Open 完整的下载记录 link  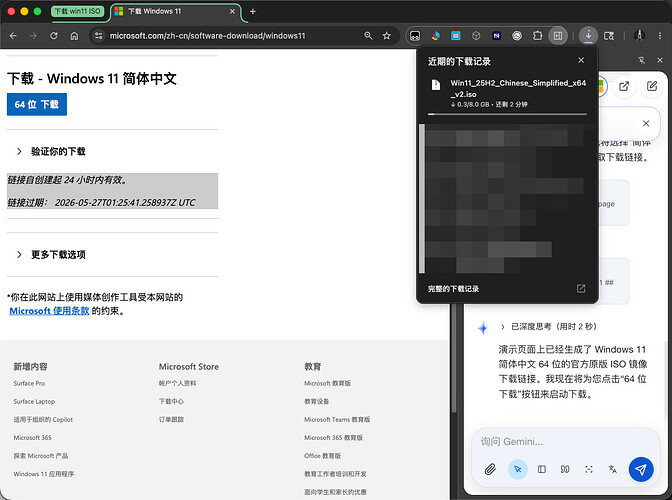point(453,289)
